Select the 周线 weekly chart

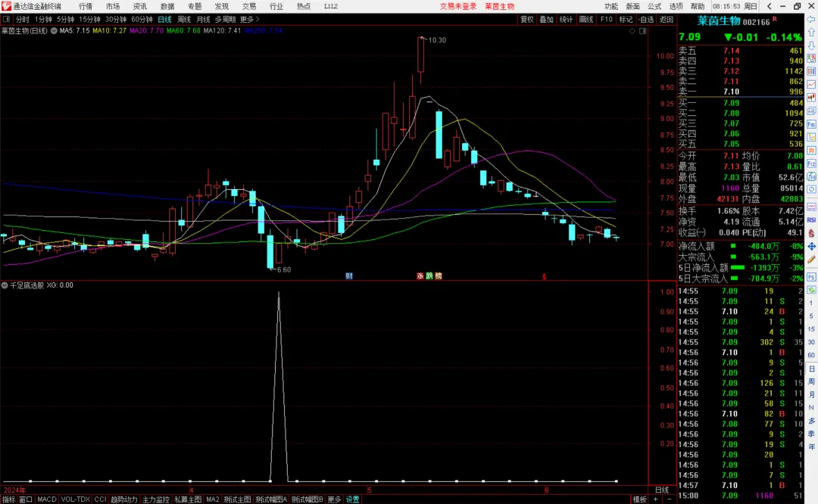tap(183, 19)
